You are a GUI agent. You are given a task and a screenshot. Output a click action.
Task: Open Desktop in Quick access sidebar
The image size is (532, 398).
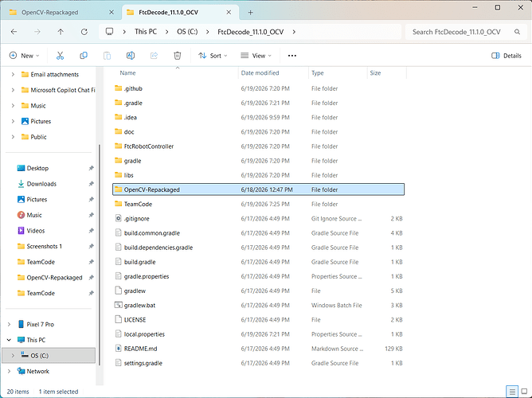click(37, 168)
